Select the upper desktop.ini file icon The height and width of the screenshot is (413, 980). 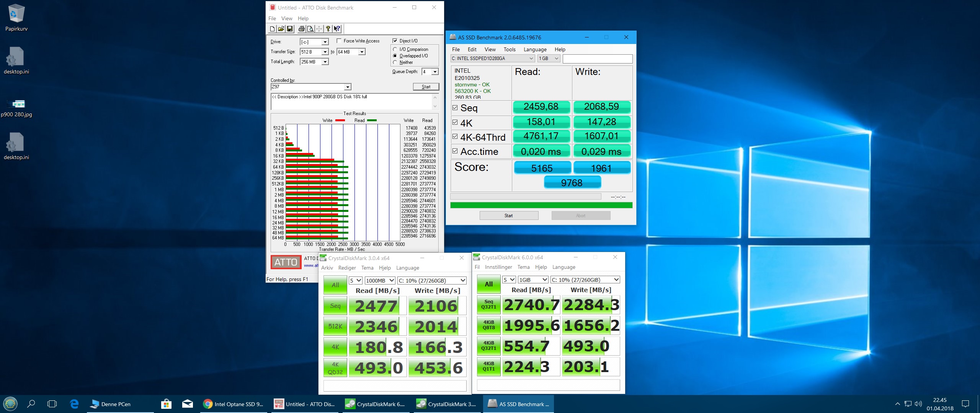coord(16,60)
